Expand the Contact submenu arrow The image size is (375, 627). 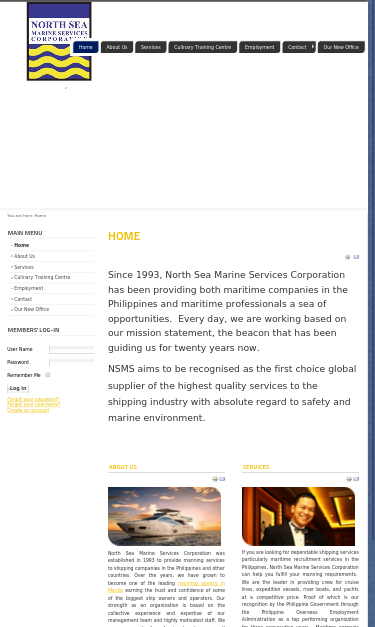(313, 47)
